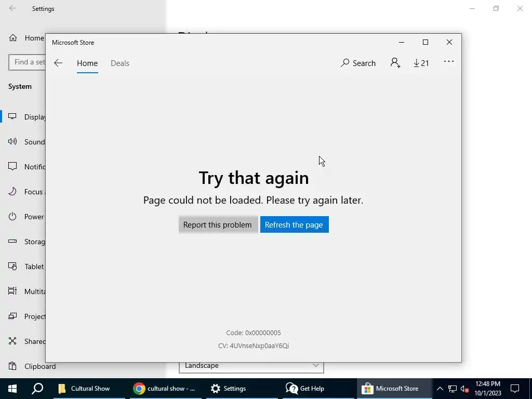Open the Windows Start menu
The width and height of the screenshot is (532, 399).
pos(12,389)
